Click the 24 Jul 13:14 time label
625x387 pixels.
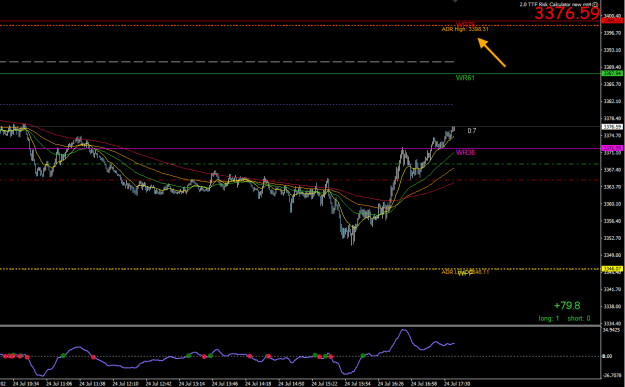192,384
